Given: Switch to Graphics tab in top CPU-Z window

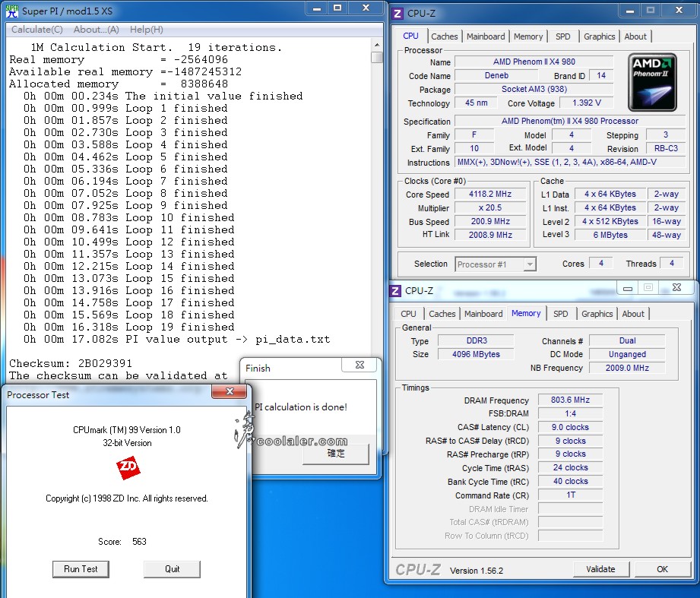Looking at the screenshot, I should (x=599, y=36).
